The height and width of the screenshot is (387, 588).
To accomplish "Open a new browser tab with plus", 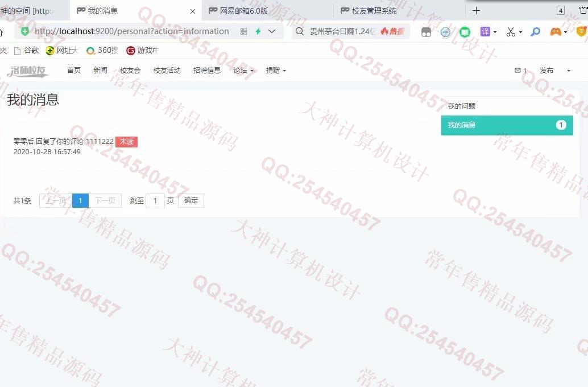I will (x=476, y=10).
